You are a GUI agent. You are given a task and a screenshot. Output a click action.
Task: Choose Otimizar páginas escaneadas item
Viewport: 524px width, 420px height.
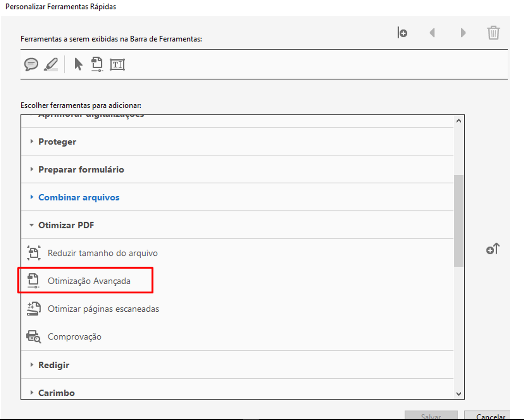103,309
